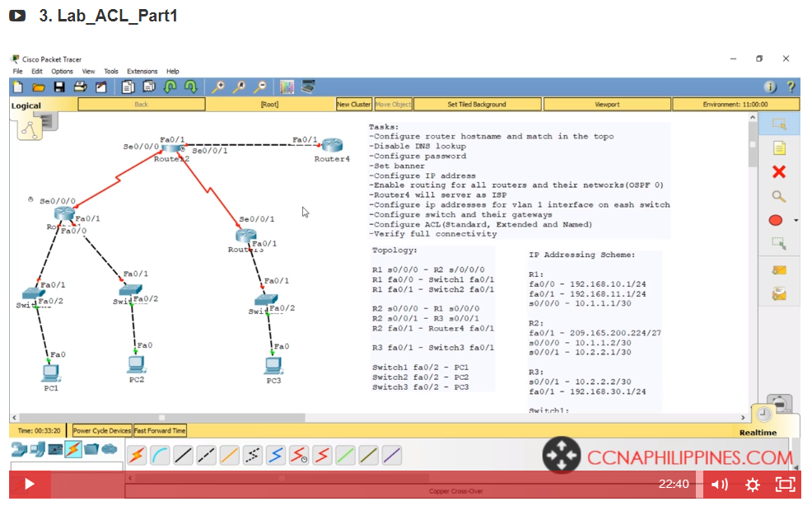Open a file with folder icon
Image resolution: width=812 pixels, height=506 pixels.
click(39, 87)
